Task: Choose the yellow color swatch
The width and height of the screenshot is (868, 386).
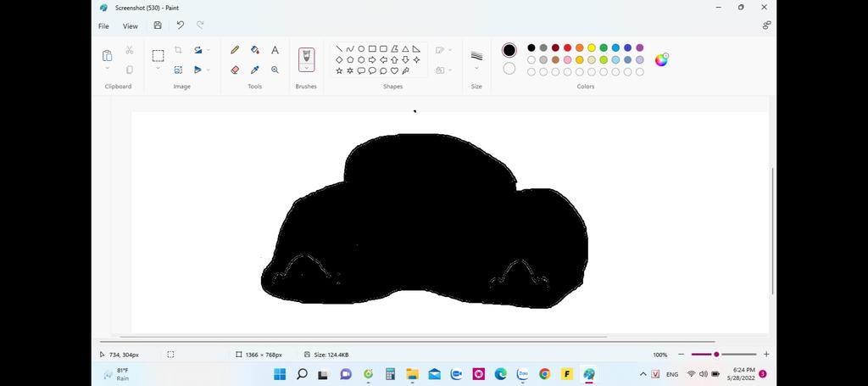Action: pos(591,48)
